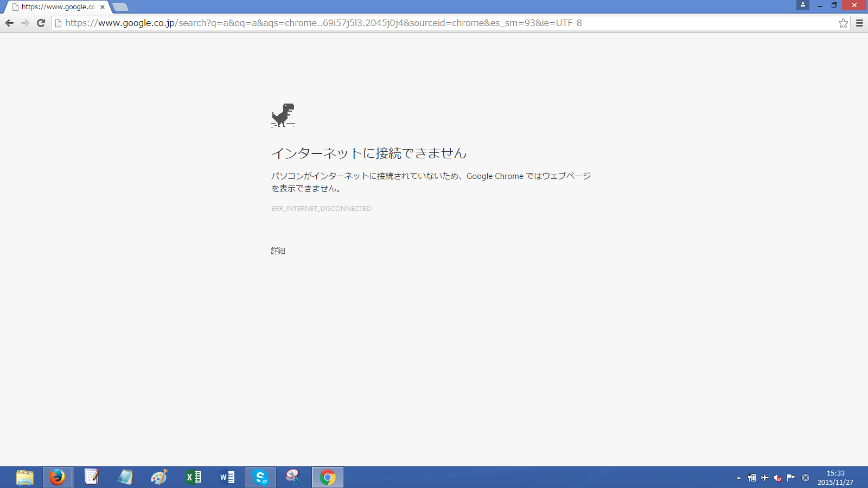Close the google.co.jp tab

pyautogui.click(x=103, y=7)
